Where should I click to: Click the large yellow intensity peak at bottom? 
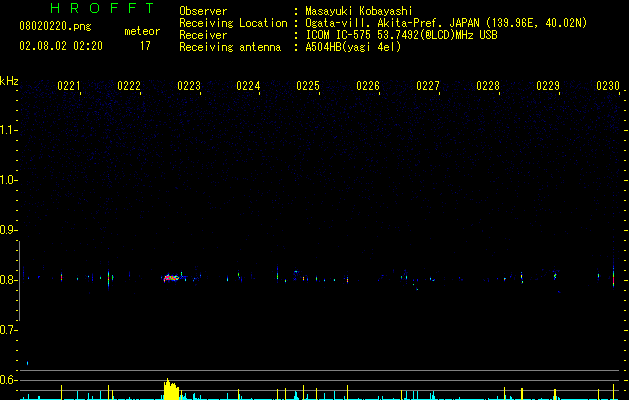[171, 389]
